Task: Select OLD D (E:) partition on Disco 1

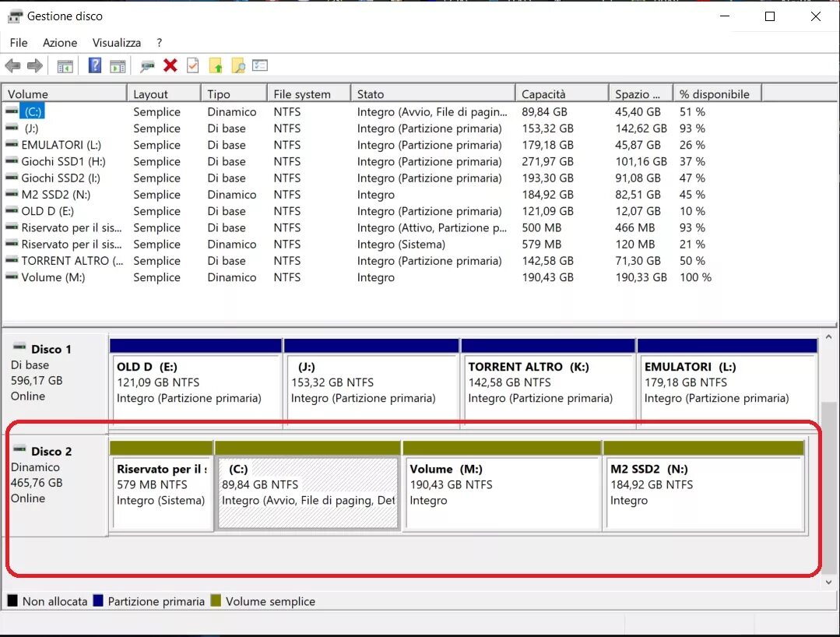Action: point(195,382)
